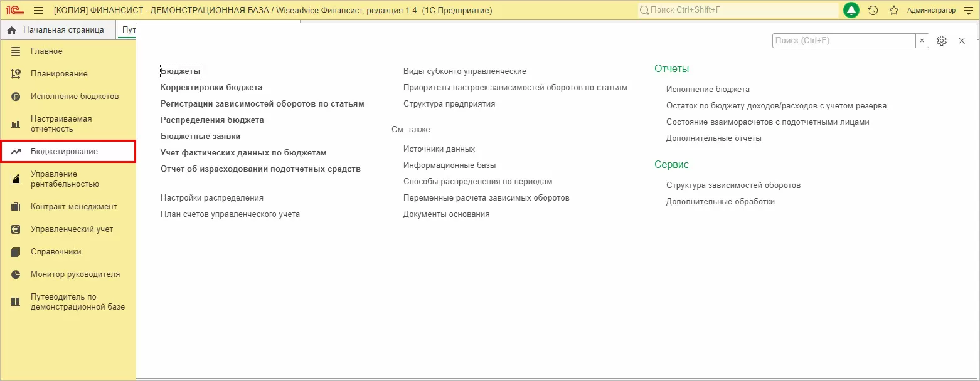Open Настраиваемая отчетность section
Viewport: 980px width, 381px height.
(x=68, y=123)
